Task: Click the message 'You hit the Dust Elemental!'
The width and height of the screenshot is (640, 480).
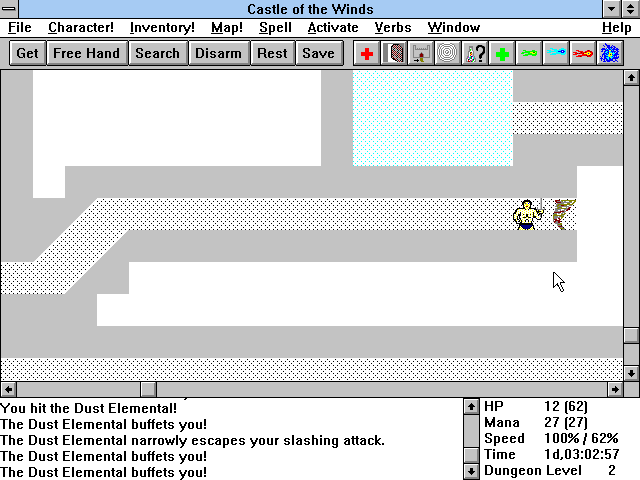Action: pos(89,408)
